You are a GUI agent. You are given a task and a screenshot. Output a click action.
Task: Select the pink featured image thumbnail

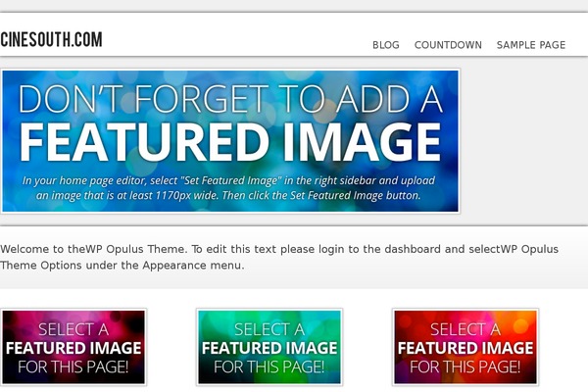(73, 347)
